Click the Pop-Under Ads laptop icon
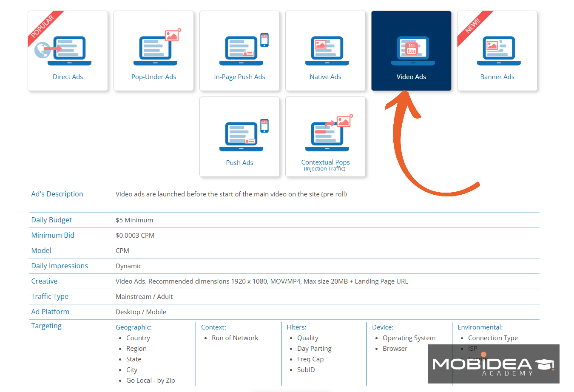 pyautogui.click(x=157, y=47)
